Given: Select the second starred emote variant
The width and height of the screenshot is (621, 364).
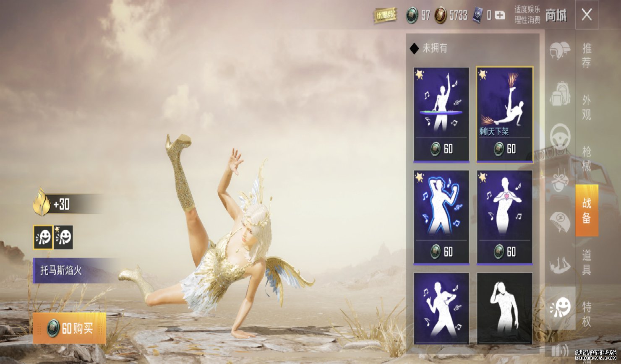Looking at the screenshot, I should pyautogui.click(x=64, y=237).
